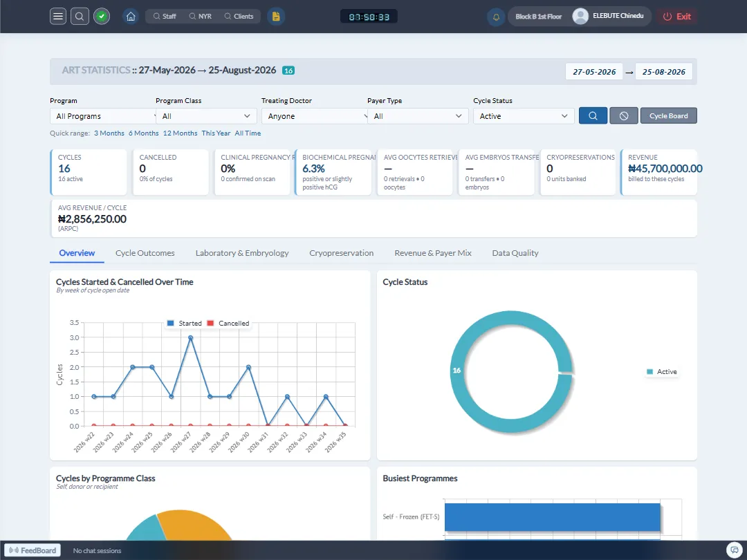Click the Cryopreservations stat card
Screen dimensions: 747x560
(x=578, y=172)
